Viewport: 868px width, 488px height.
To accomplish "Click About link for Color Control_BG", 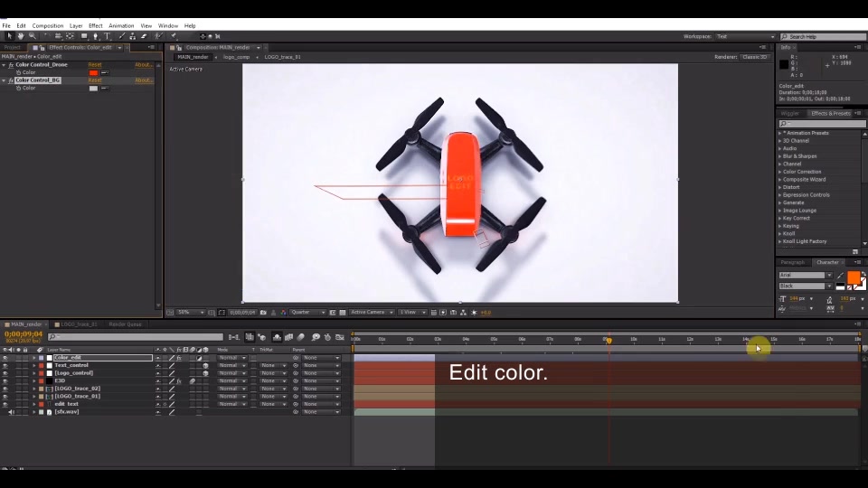I will [x=143, y=80].
